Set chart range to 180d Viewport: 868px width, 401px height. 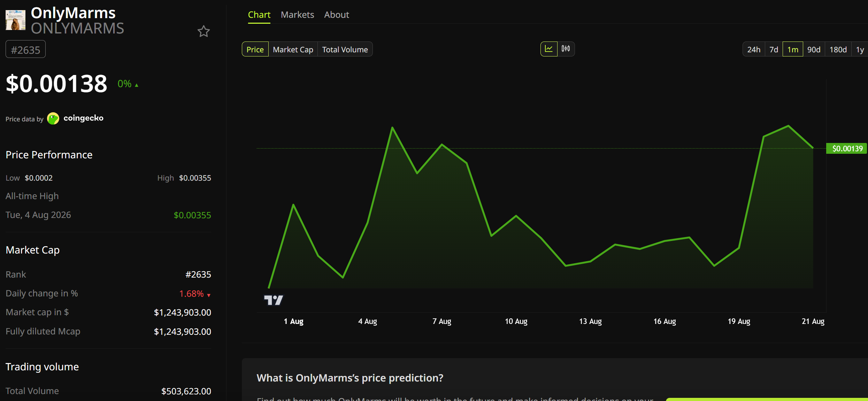(x=838, y=49)
